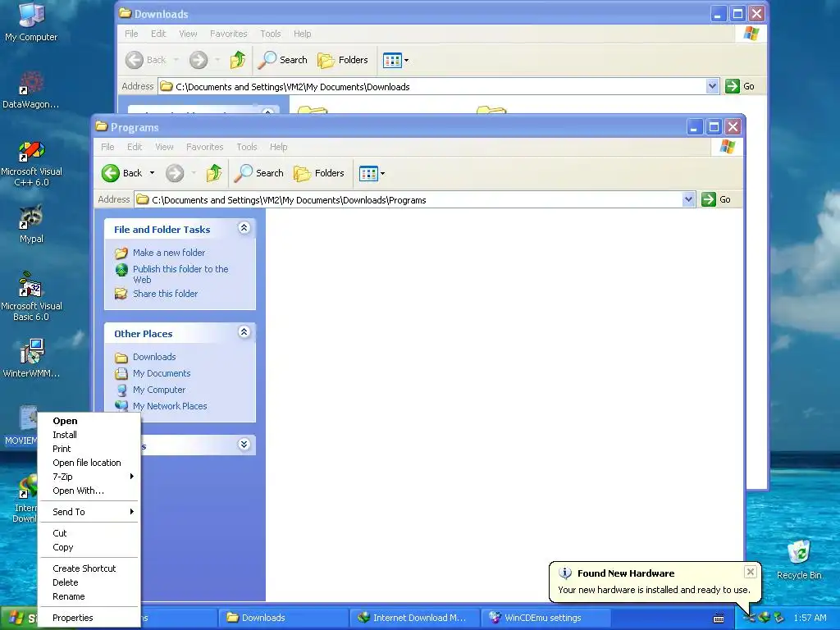Image resolution: width=840 pixels, height=630 pixels.
Task: Open My Network Places link
Action: [170, 406]
